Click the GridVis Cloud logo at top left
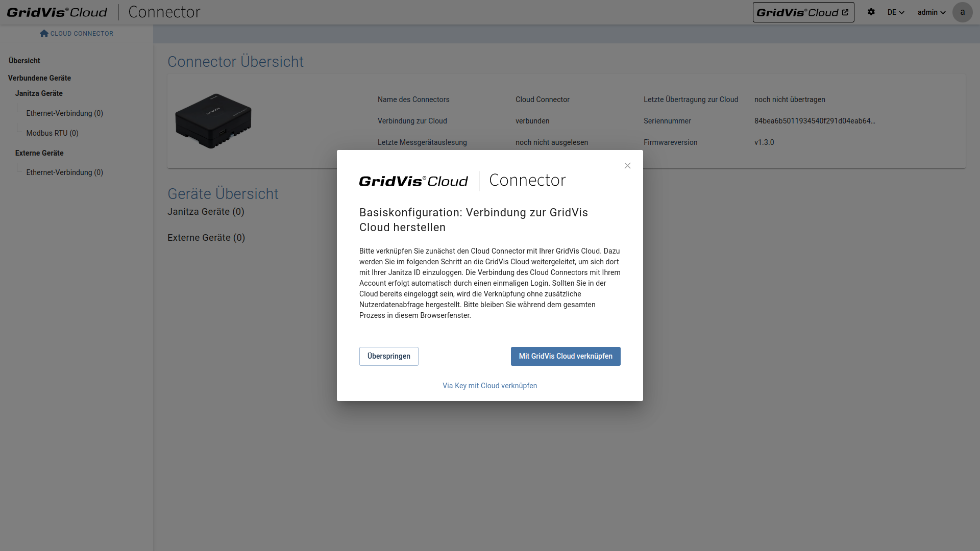980x551 pixels. (57, 12)
